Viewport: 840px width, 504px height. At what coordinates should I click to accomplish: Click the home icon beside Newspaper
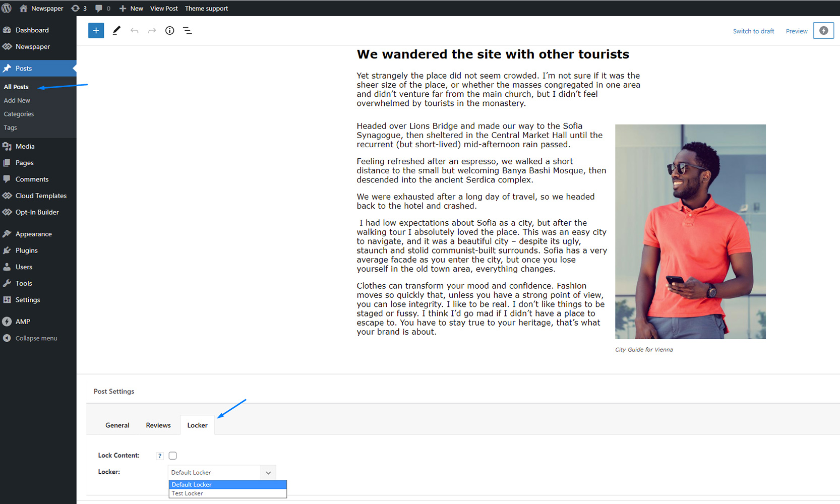click(x=23, y=8)
